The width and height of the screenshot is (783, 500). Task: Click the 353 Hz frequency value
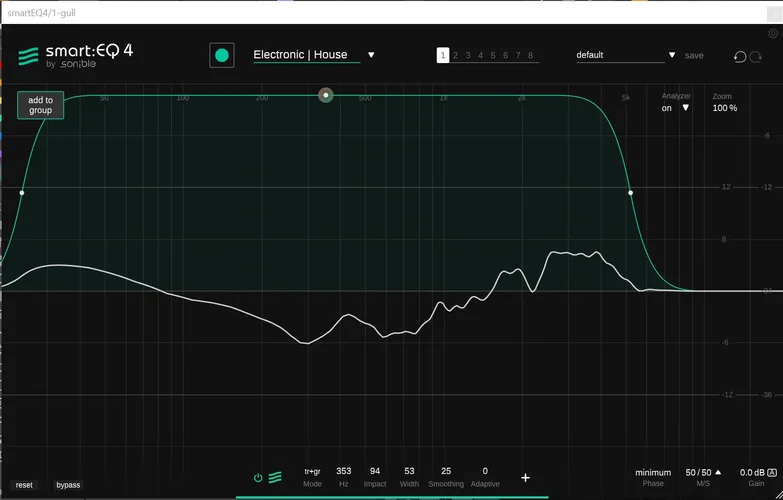344,471
